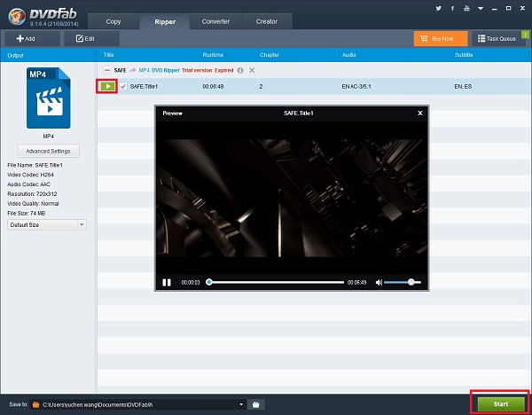
Task: Click the MP4 DVD Ripper profile link
Action: click(x=159, y=70)
